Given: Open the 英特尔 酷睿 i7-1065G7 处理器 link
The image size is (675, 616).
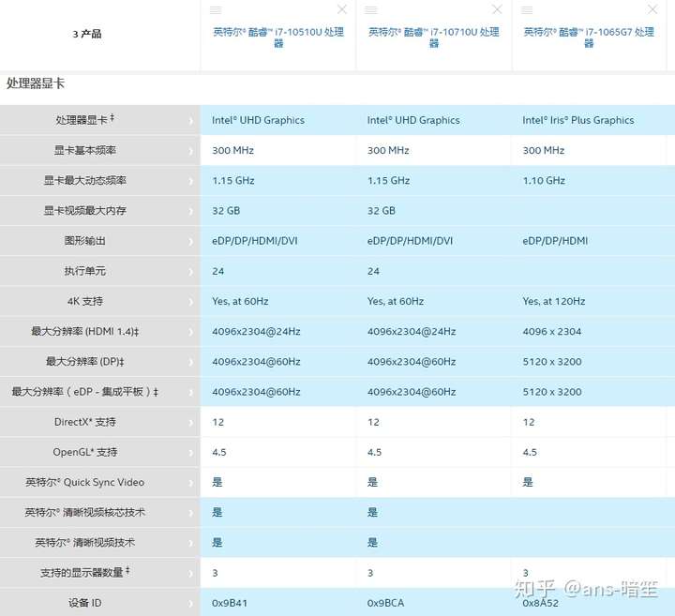Looking at the screenshot, I should point(589,37).
